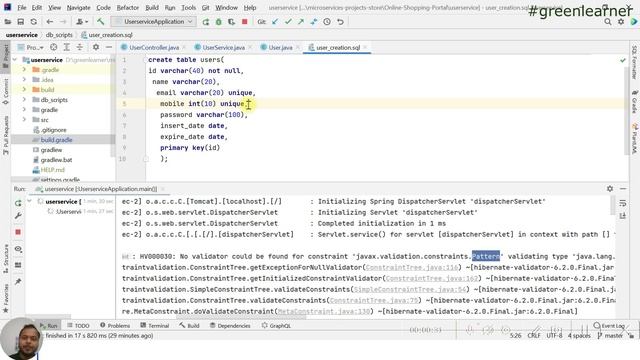The height and width of the screenshot is (360, 640).
Task: Toggle Project tool window side button
Action: (6, 56)
